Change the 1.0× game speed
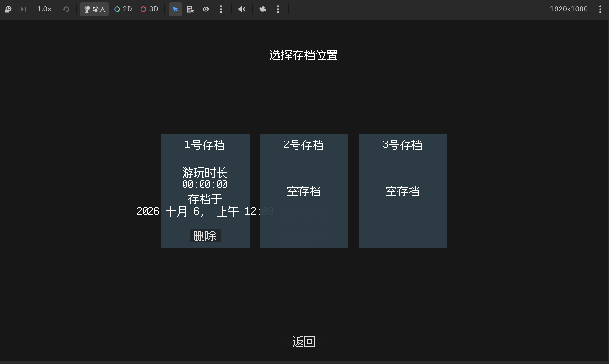 pos(44,9)
